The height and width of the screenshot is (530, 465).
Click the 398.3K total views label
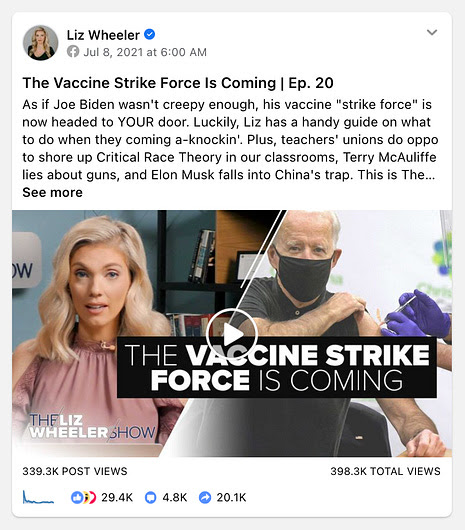tap(386, 471)
